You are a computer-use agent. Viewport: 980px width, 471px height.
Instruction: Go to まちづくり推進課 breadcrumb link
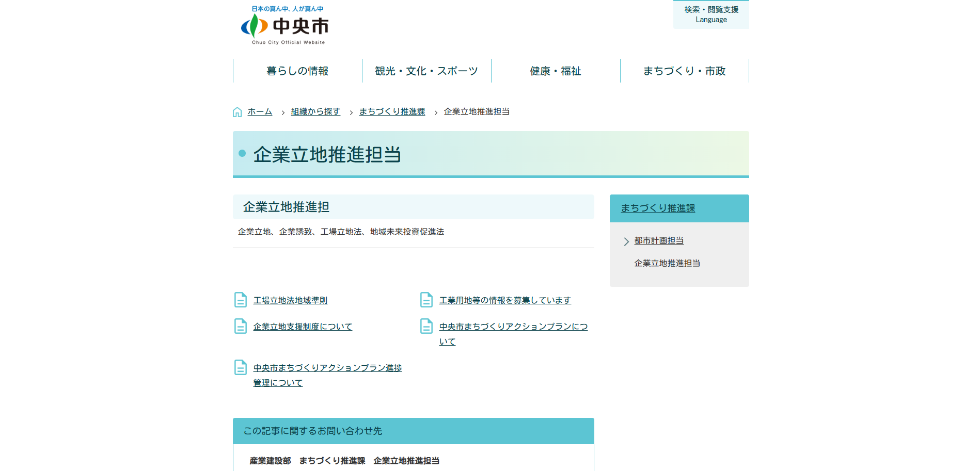coord(392,111)
